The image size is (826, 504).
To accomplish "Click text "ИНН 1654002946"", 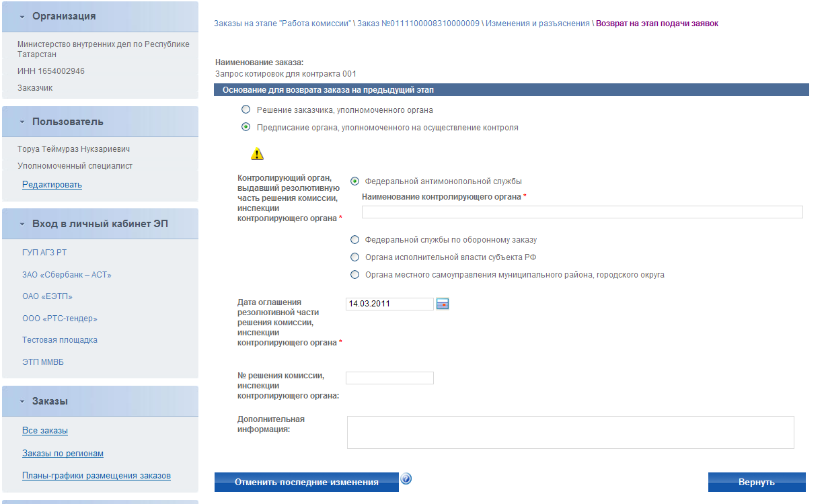I will click(51, 71).
